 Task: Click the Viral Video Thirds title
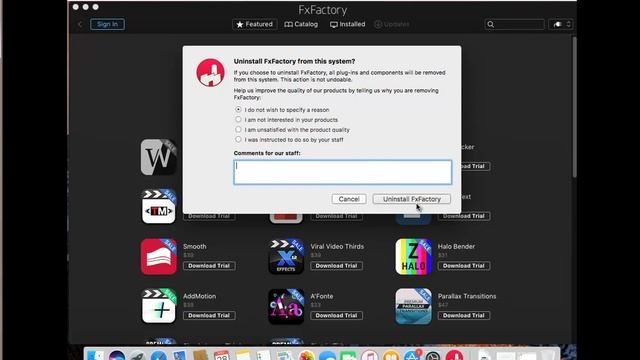pyautogui.click(x=337, y=247)
